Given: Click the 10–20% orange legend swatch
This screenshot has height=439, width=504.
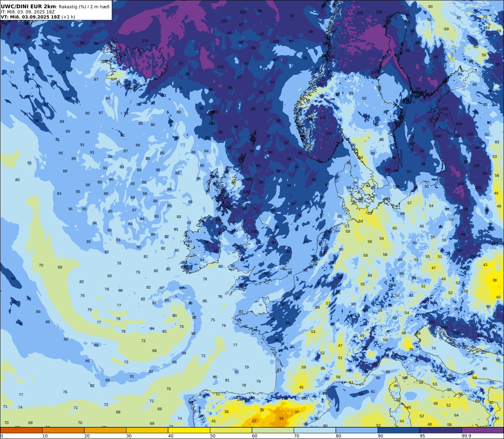Looking at the screenshot, I should coord(63,430).
